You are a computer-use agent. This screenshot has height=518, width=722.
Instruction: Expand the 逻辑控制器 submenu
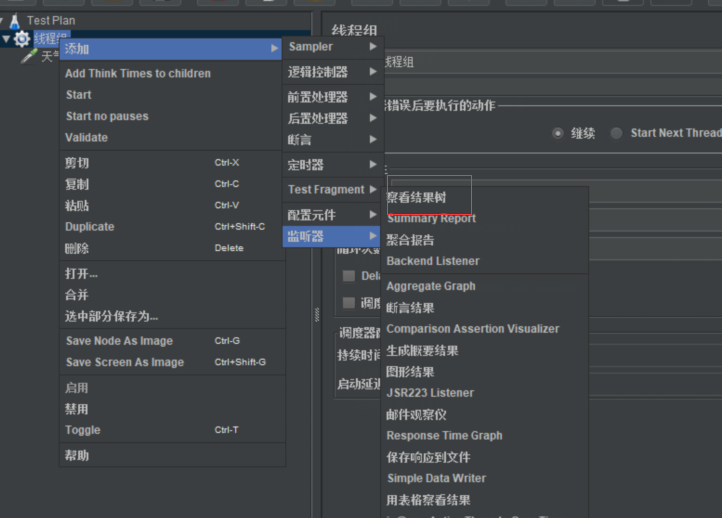click(333, 72)
